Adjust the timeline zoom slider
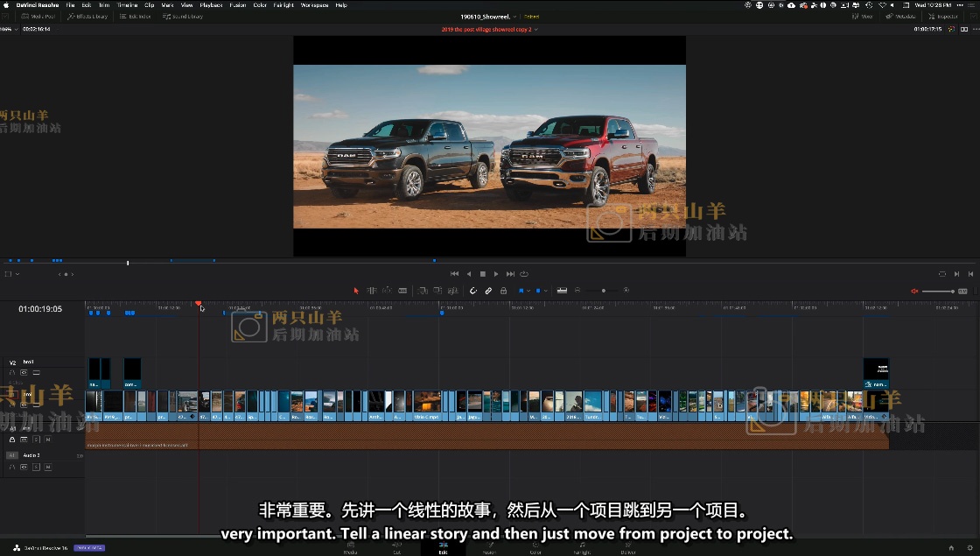Viewport: 980px width, 556px height. point(603,291)
